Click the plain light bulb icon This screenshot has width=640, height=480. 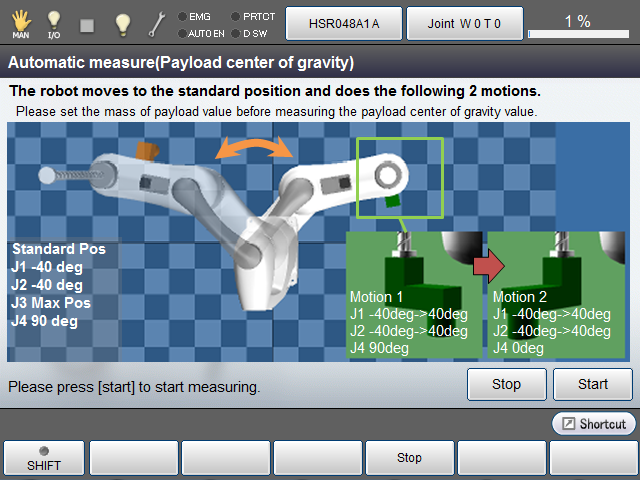(122, 22)
